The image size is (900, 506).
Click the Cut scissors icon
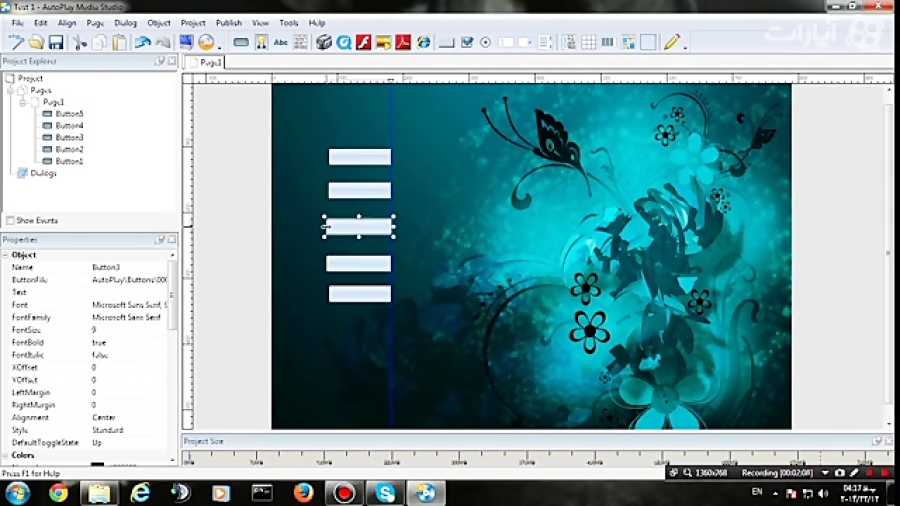(x=80, y=42)
